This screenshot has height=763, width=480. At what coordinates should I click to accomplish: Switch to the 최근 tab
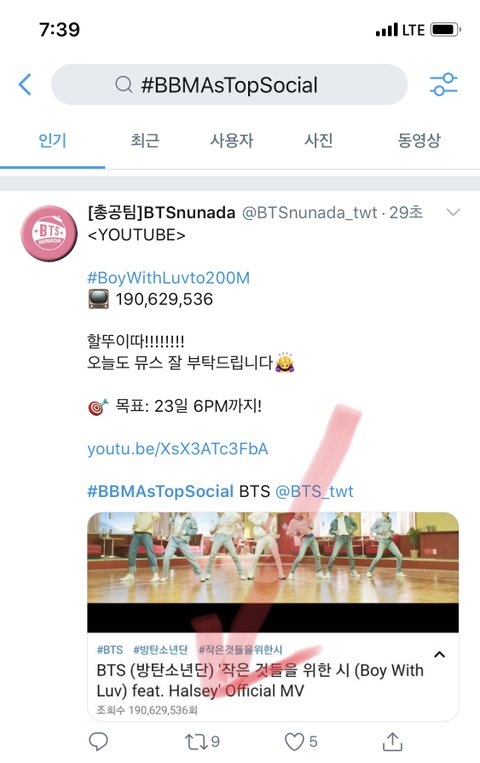click(145, 141)
